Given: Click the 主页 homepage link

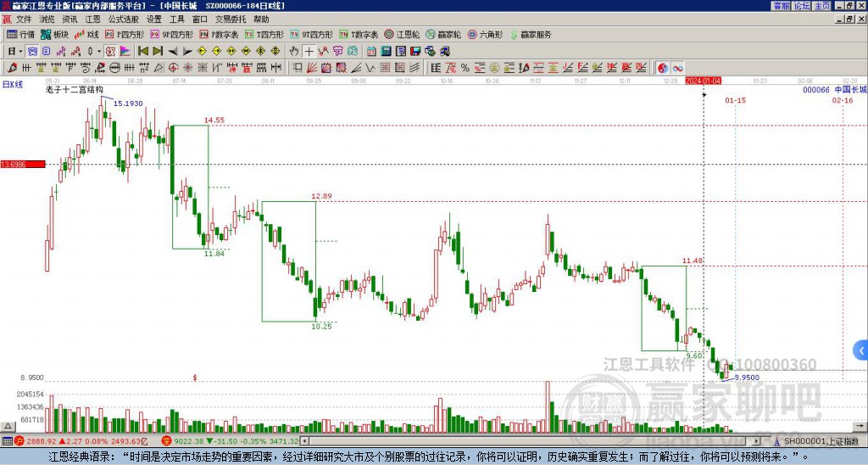Looking at the screenshot, I should click(x=822, y=6).
